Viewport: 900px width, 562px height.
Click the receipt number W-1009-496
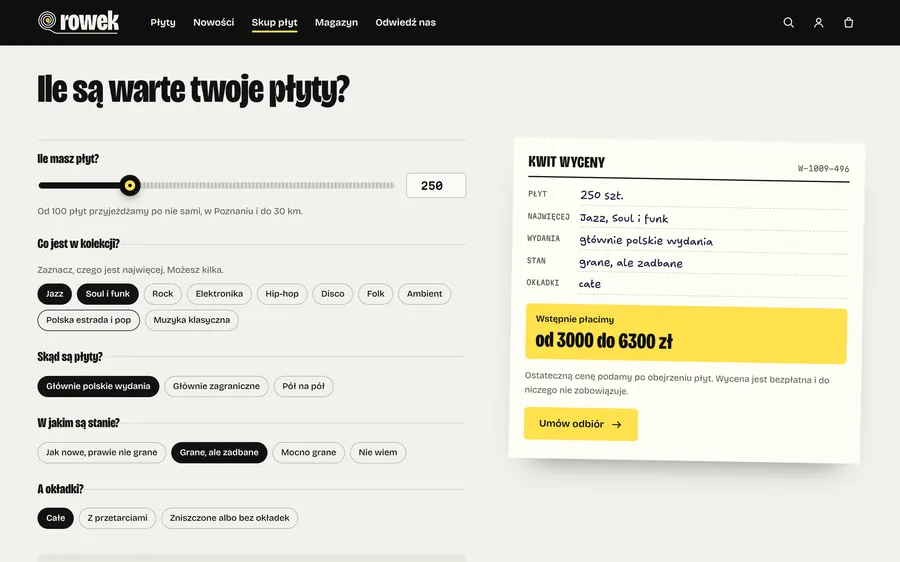[823, 168]
